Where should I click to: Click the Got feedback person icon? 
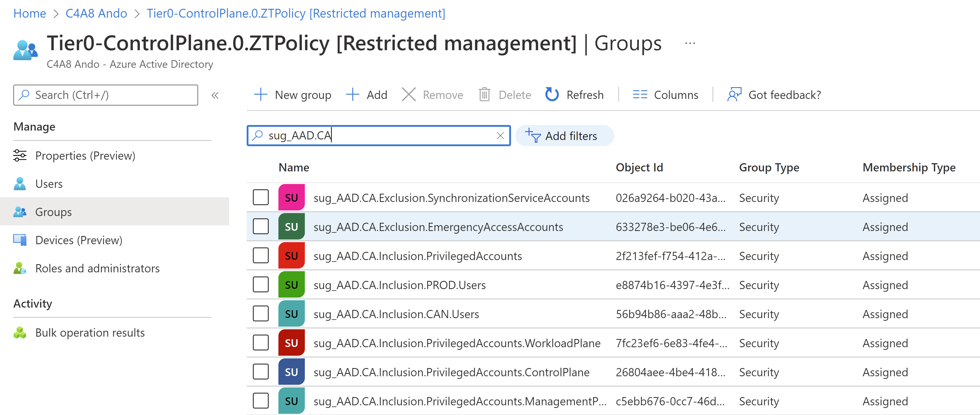(734, 94)
